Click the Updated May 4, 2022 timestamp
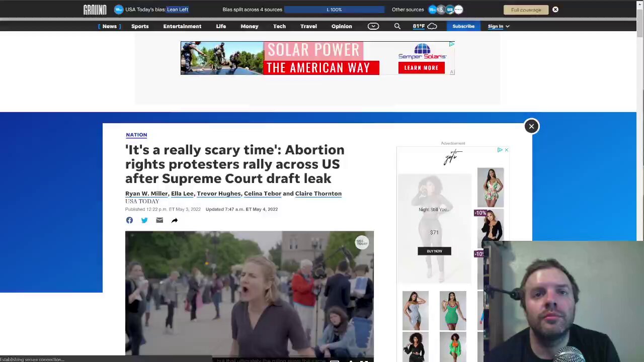644x362 pixels. coord(242,209)
